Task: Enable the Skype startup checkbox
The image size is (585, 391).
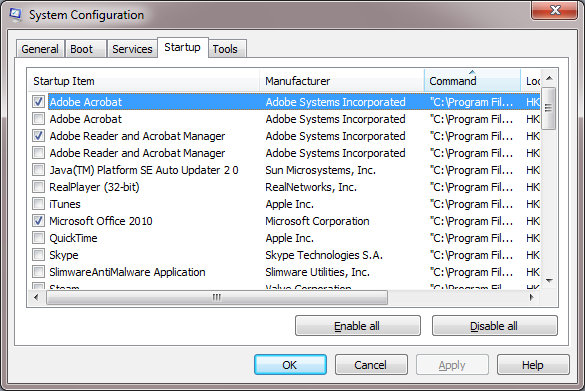Action: 38,255
